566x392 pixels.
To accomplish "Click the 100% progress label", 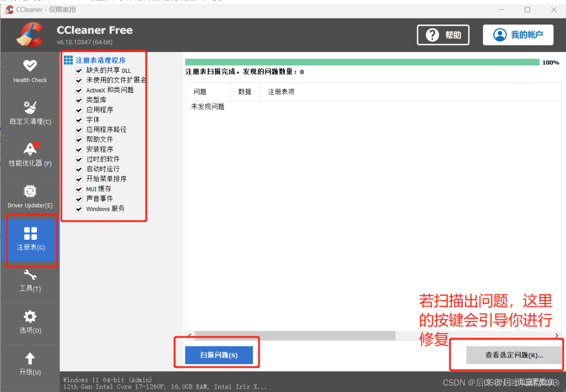I will click(550, 62).
